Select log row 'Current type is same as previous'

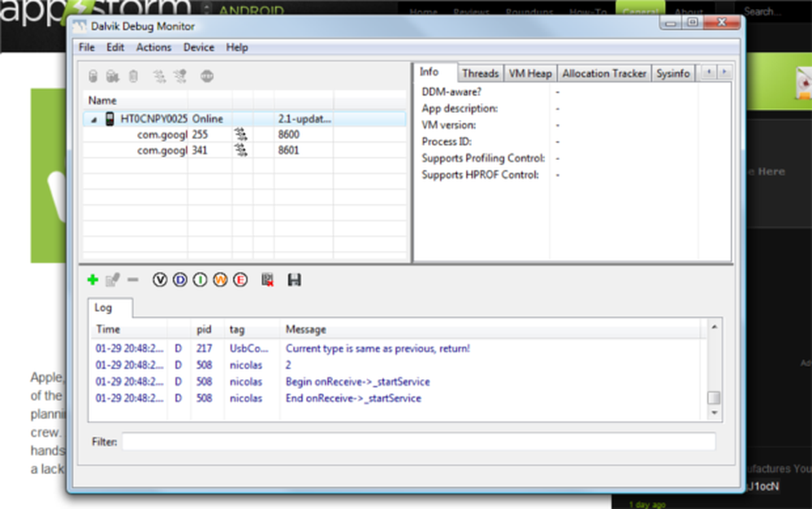[x=399, y=348]
